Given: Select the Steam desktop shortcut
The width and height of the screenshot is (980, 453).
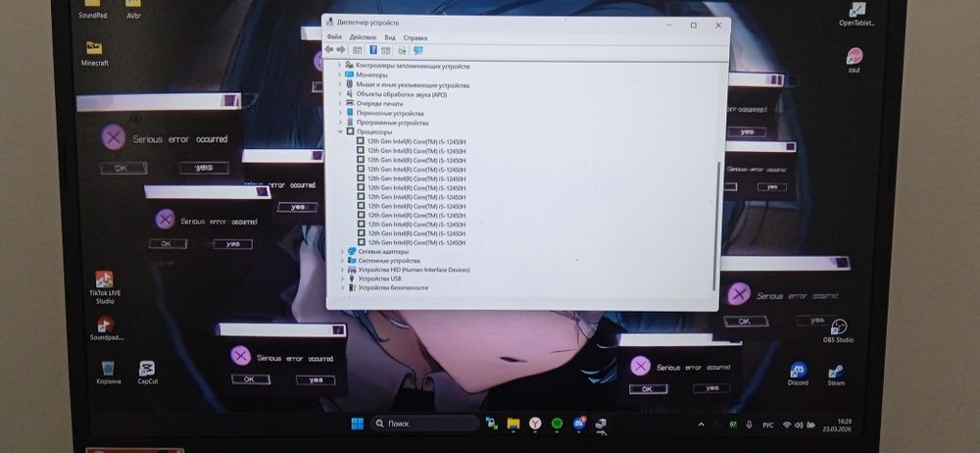Looking at the screenshot, I should coord(836,375).
